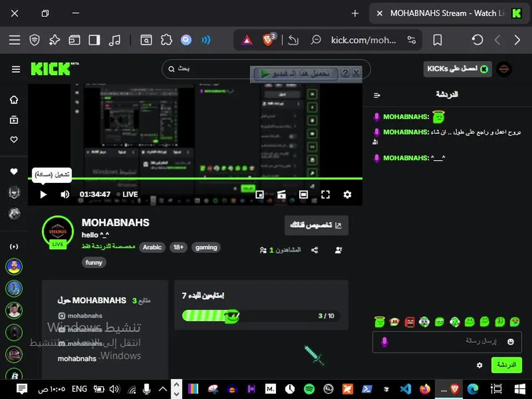
Task: Click the Get KICKs button
Action: 457,69
